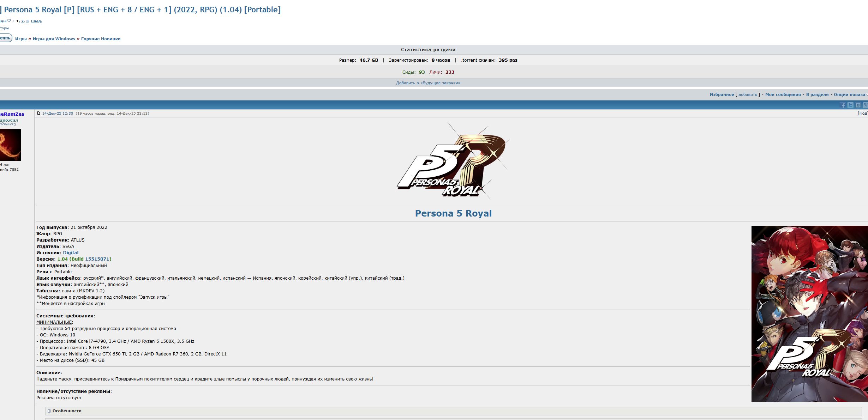Go to page 2 of thread
Viewport: 868px width, 420px height.
[x=23, y=21]
